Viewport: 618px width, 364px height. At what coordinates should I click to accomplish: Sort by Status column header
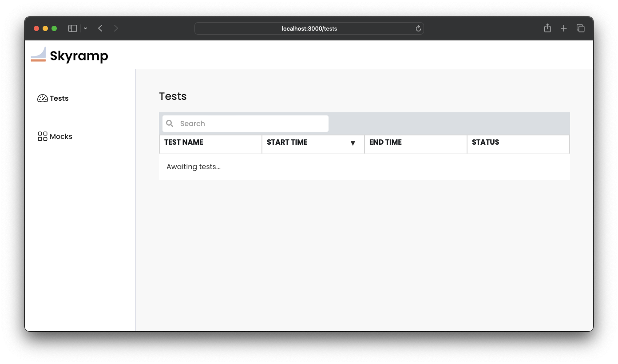(x=485, y=142)
